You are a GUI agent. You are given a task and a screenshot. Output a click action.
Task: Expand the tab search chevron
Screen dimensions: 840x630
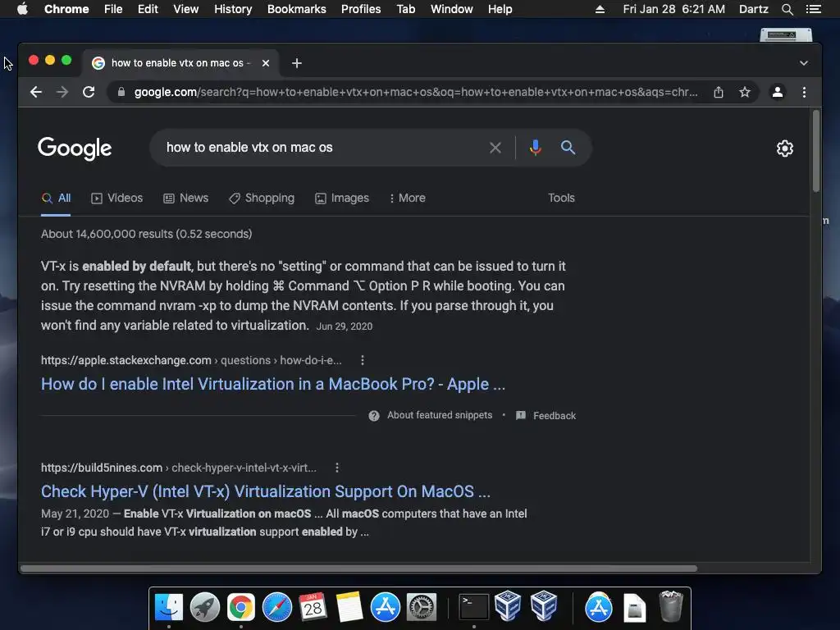click(x=804, y=63)
